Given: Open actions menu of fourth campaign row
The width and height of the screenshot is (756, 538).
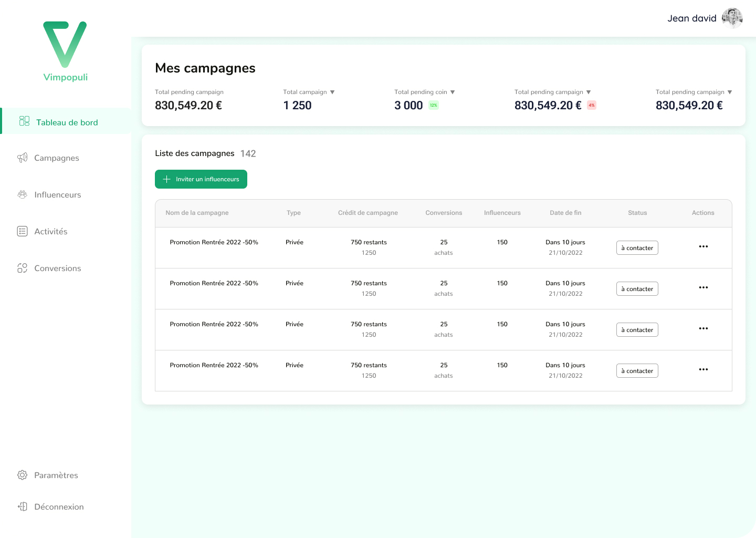Looking at the screenshot, I should point(703,369).
